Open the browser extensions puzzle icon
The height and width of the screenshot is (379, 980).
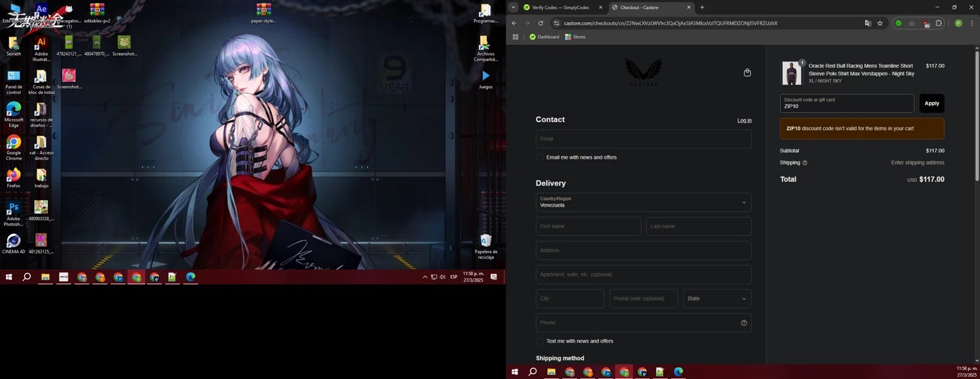click(x=939, y=24)
